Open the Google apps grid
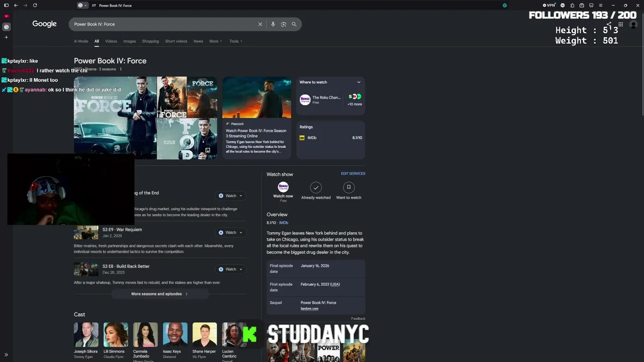This screenshot has width=644, height=362. tap(621, 24)
